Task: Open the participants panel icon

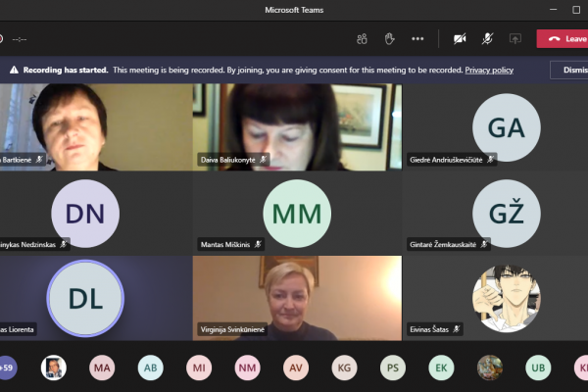Action: (362, 38)
